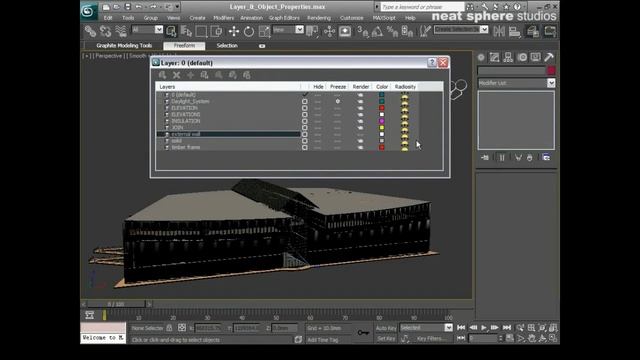The width and height of the screenshot is (640, 360).
Task: Open the Modifiers menu
Action: (x=224, y=18)
